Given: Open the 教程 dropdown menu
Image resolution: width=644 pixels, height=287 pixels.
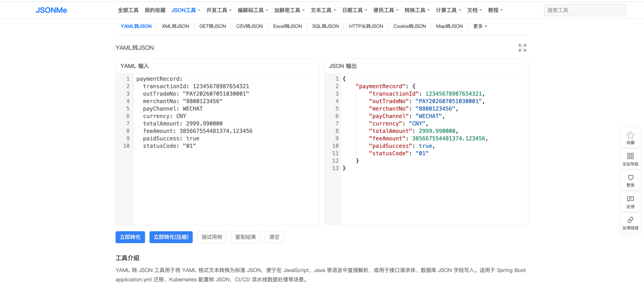Looking at the screenshot, I should [496, 10].
